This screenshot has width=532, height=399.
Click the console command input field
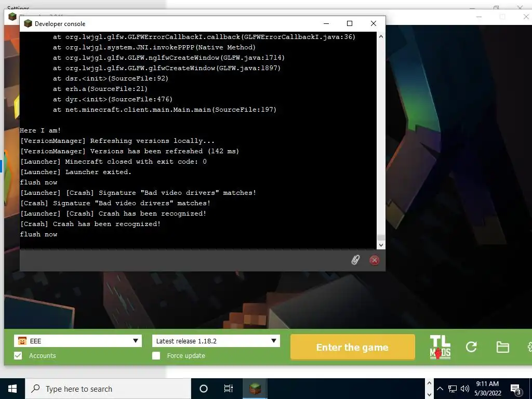[x=183, y=260]
